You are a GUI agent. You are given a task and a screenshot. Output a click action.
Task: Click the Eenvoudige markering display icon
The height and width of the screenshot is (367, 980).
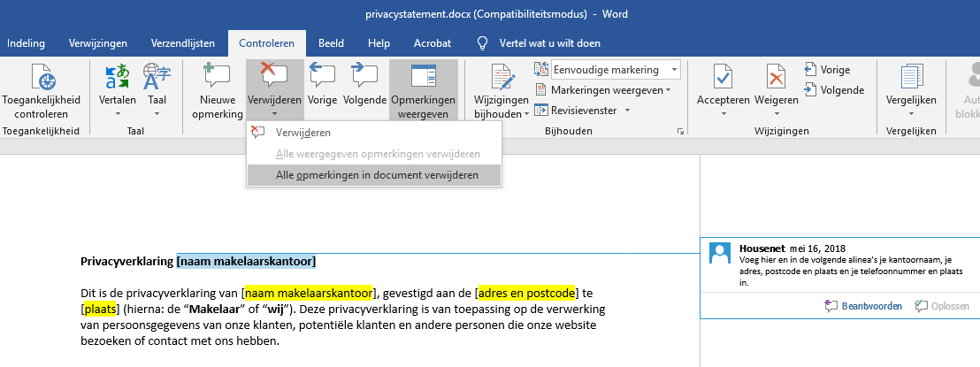(x=541, y=68)
